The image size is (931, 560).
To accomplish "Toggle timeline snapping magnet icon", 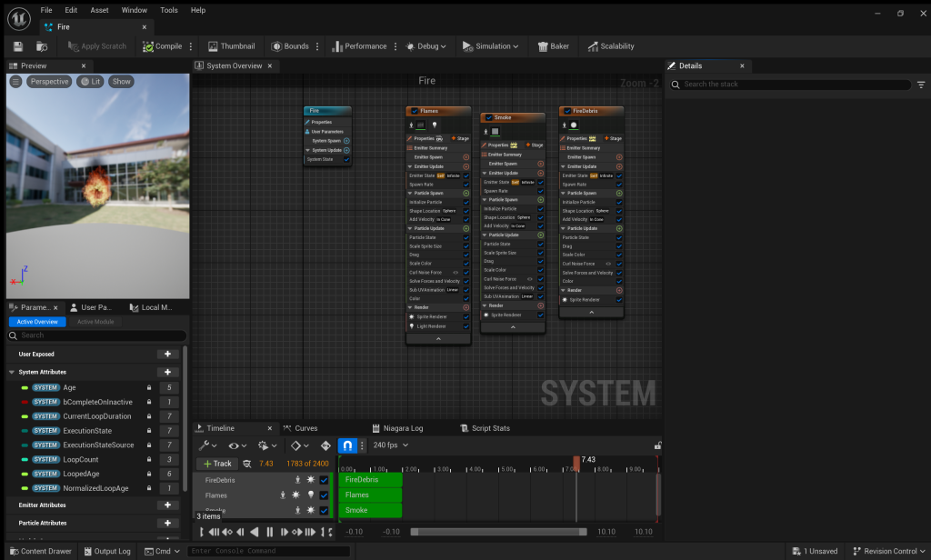I will click(x=347, y=445).
